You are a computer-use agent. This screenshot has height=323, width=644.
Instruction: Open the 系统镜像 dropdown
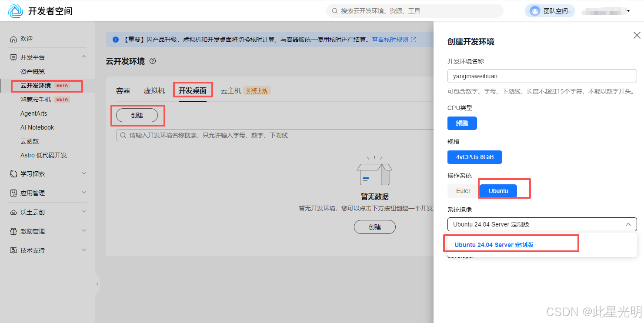coord(542,224)
